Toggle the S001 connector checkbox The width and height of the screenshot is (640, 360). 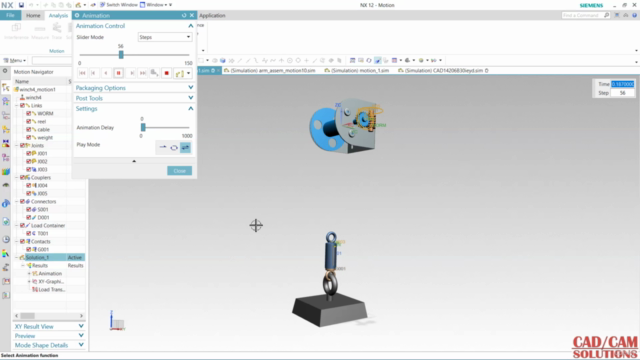(x=29, y=209)
